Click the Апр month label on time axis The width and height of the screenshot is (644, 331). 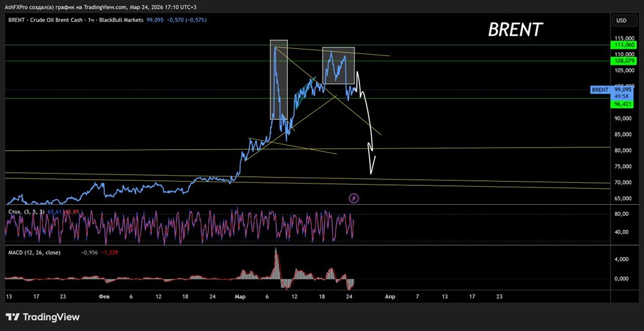point(390,296)
